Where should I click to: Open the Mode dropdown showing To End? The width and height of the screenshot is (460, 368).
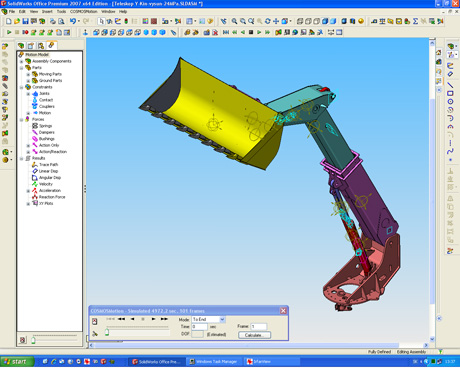click(x=222, y=319)
